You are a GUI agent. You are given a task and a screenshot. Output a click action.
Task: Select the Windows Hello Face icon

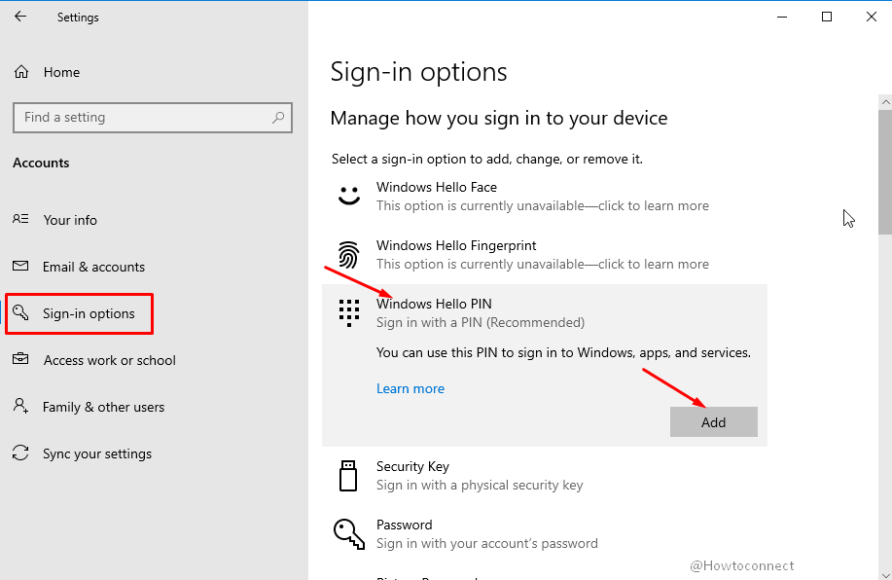pyautogui.click(x=348, y=196)
